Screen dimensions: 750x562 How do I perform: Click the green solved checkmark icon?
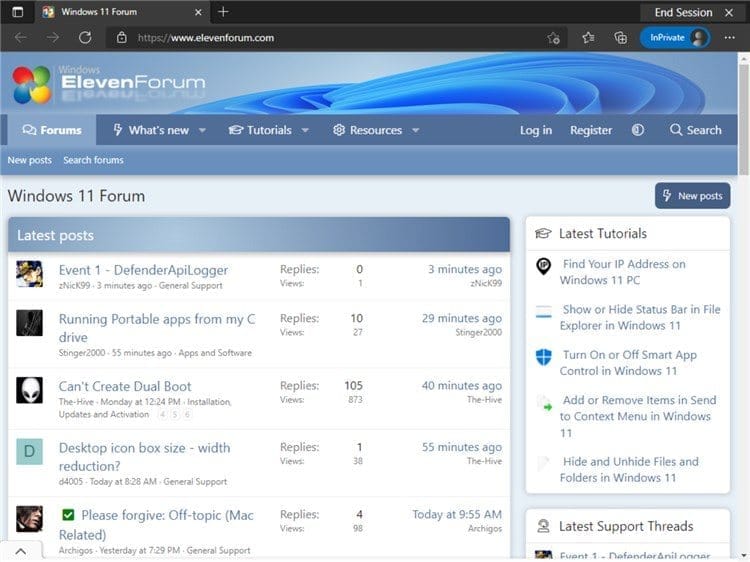pos(68,515)
